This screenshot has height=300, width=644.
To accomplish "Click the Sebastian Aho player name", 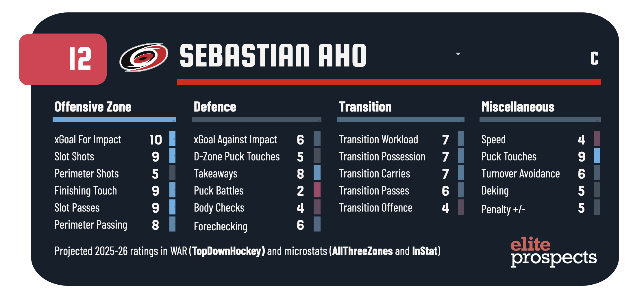I will [273, 55].
